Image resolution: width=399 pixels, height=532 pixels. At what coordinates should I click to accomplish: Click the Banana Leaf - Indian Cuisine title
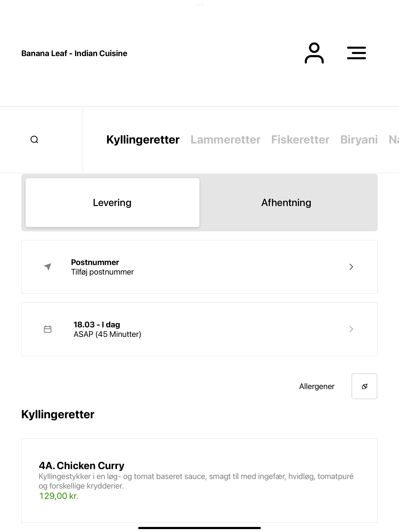click(x=74, y=53)
